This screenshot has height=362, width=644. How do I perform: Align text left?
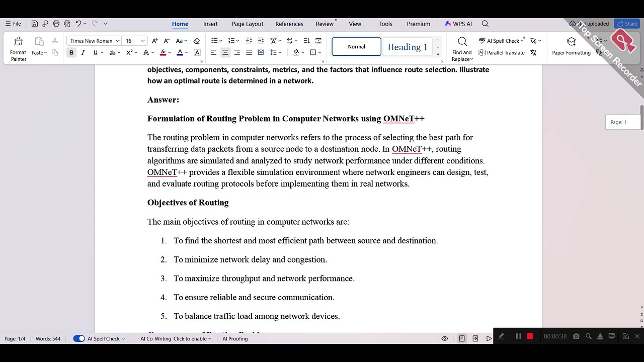coord(213,52)
